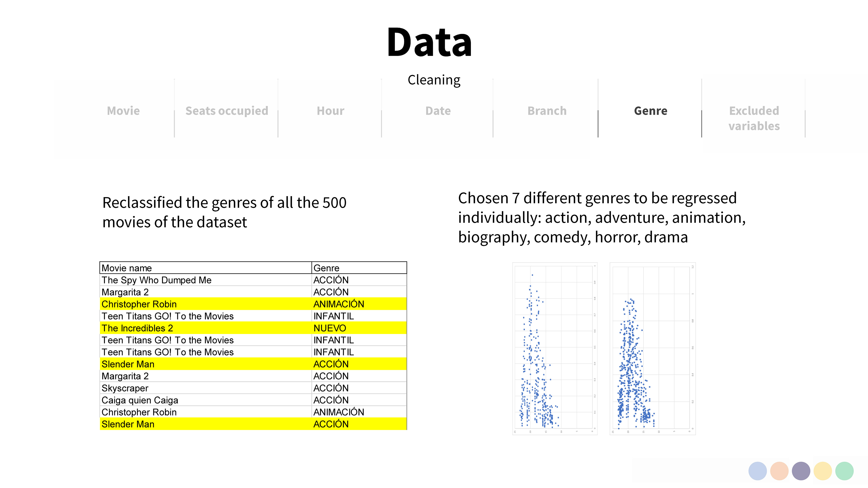
Task: Click the blue color circle
Action: (x=757, y=470)
